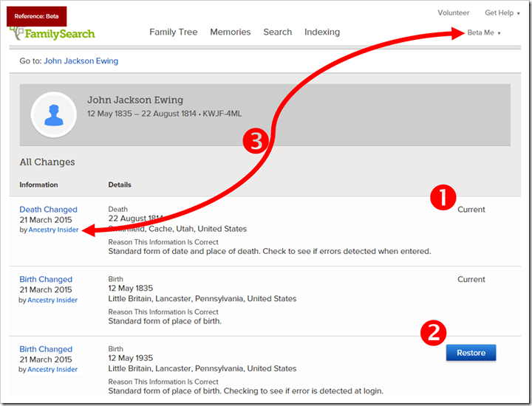
Task: Click Ancestry Insider in the 12 May 1935 birth row
Action: 52,369
